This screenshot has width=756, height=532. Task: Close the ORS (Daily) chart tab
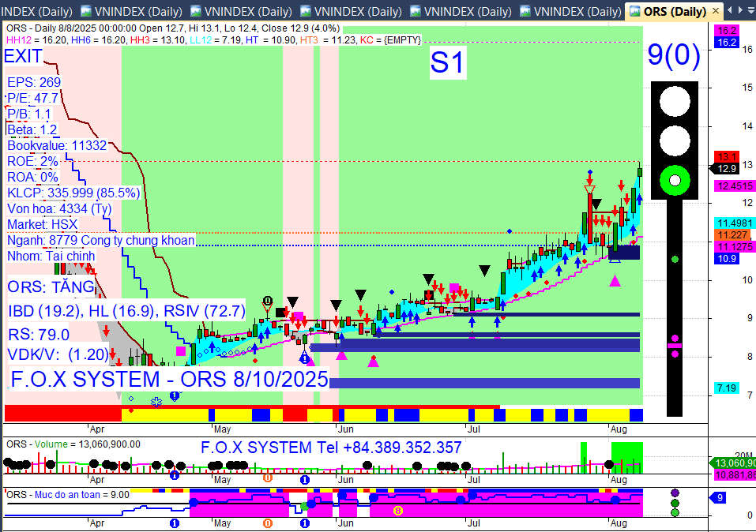(716, 10)
